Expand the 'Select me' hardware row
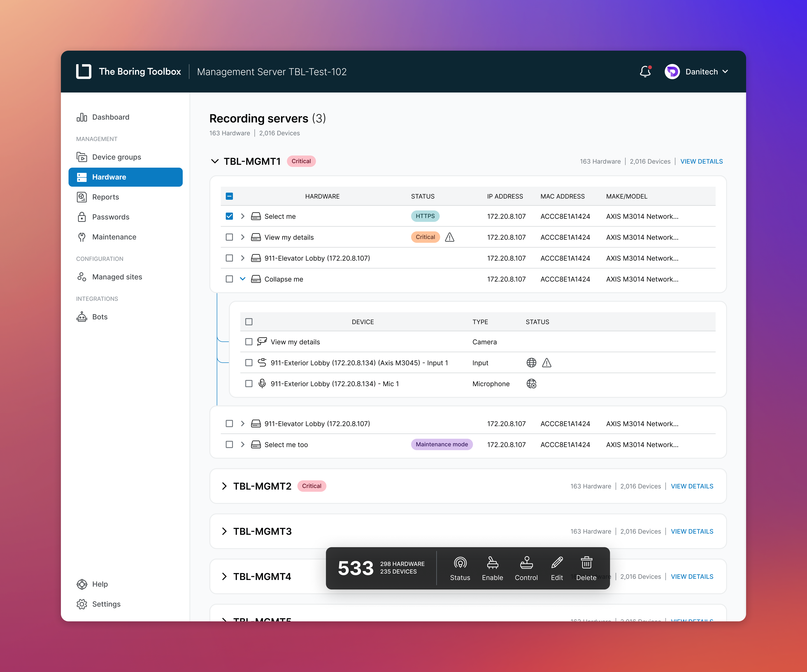807x672 pixels. point(242,216)
